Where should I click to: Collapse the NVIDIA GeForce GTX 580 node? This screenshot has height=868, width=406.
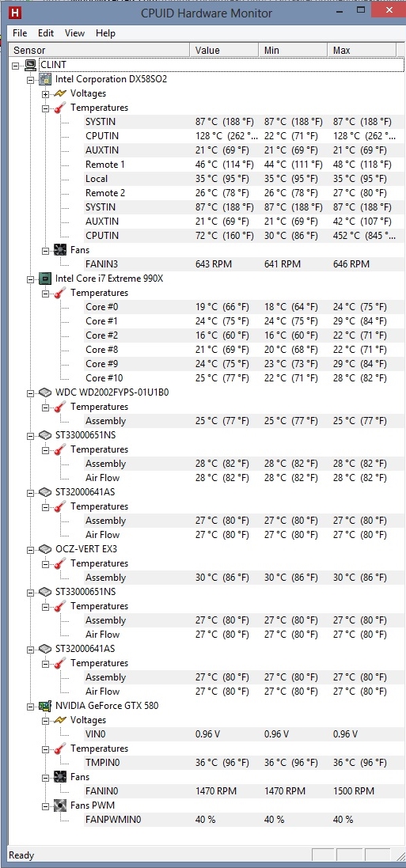tap(30, 706)
